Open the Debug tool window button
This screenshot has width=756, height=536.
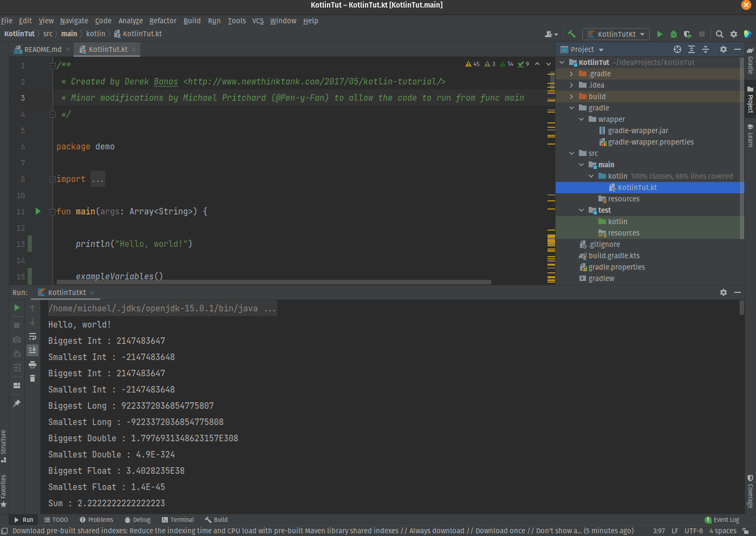click(138, 520)
